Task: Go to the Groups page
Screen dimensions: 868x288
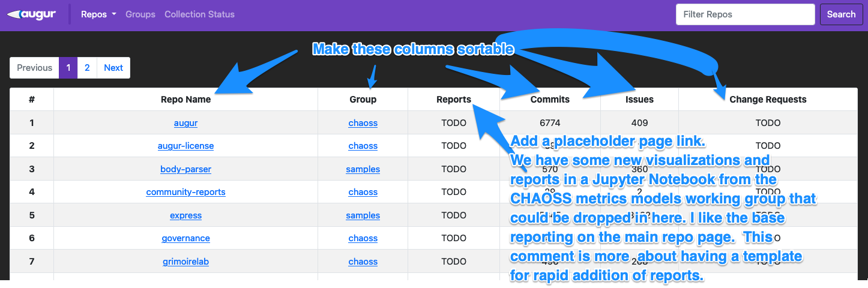Action: [x=140, y=14]
